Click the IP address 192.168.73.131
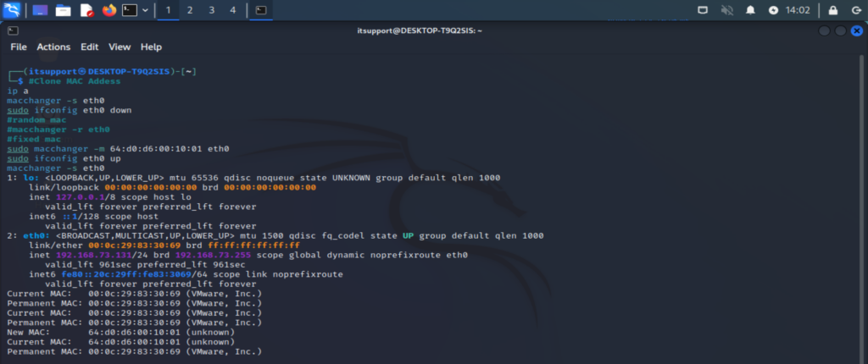The height and width of the screenshot is (364, 868). click(93, 255)
